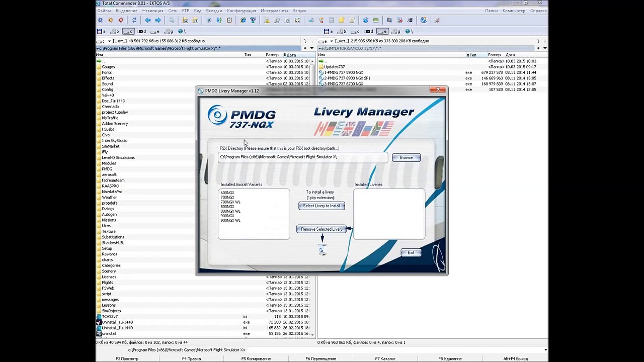Click Select Livery to Install button
The height and width of the screenshot is (362, 644).
pos(321,206)
